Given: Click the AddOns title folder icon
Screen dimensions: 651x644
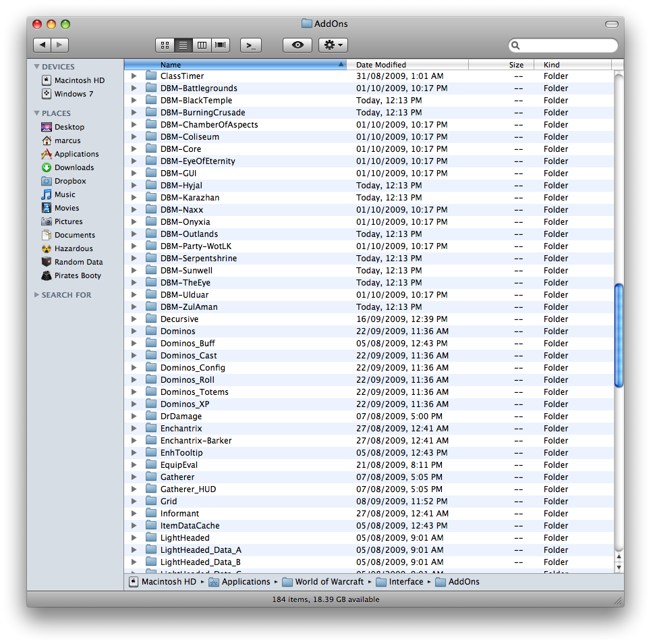Looking at the screenshot, I should click(307, 23).
